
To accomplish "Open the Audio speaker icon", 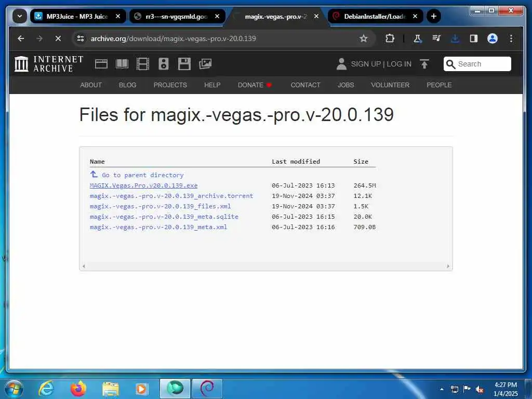I will click(164, 64).
